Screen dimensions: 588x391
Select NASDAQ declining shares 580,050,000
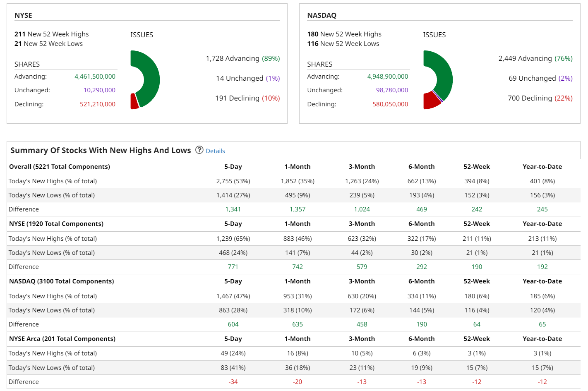(390, 104)
